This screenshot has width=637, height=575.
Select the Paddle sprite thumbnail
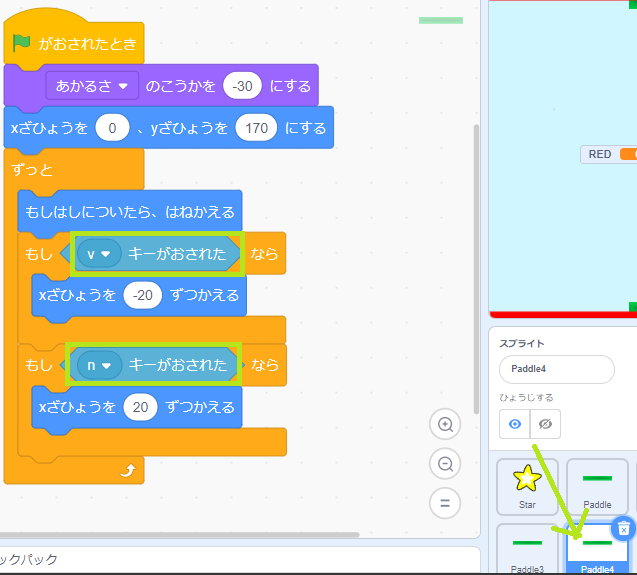[597, 487]
